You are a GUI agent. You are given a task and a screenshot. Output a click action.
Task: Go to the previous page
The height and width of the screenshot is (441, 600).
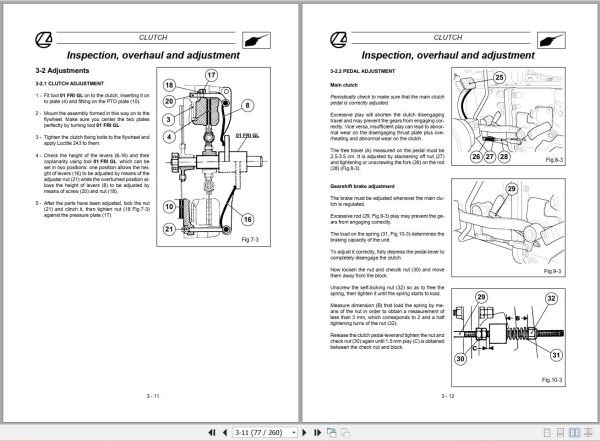point(225,433)
